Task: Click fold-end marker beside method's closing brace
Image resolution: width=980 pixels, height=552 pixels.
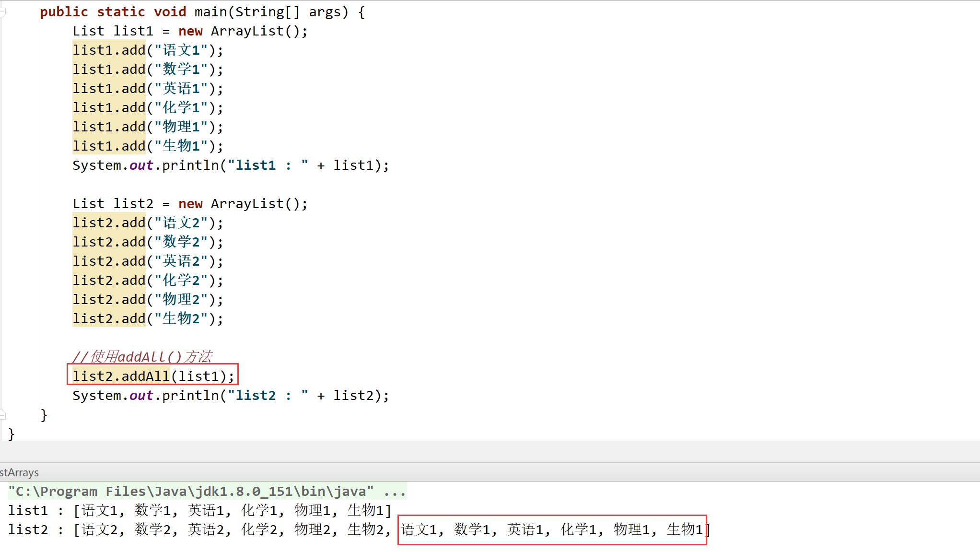Action: click(2, 414)
